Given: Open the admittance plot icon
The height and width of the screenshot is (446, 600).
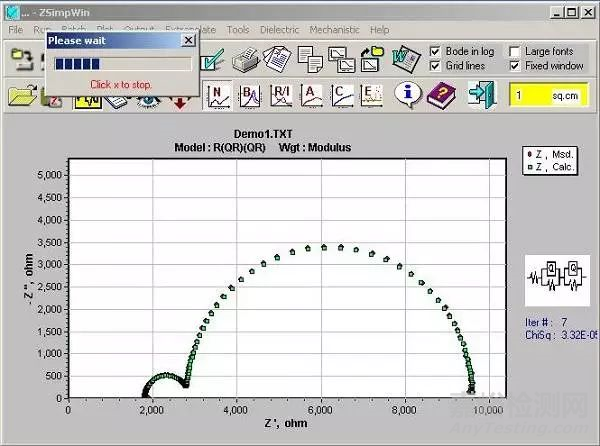Looking at the screenshot, I should click(312, 95).
